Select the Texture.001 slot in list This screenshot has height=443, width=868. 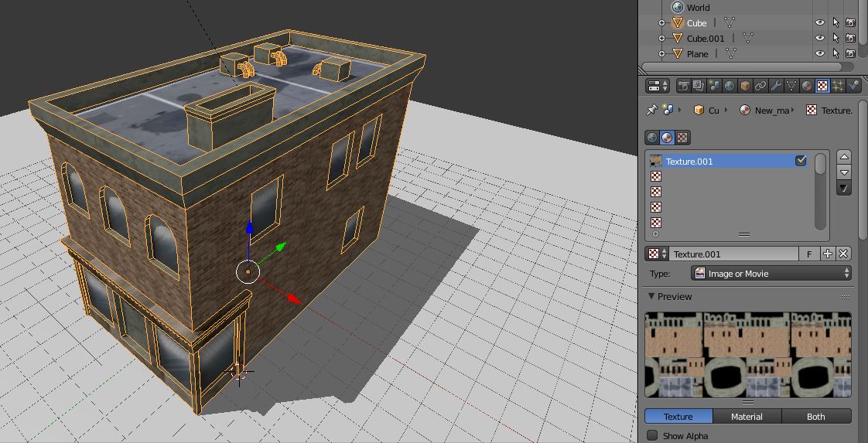click(729, 161)
